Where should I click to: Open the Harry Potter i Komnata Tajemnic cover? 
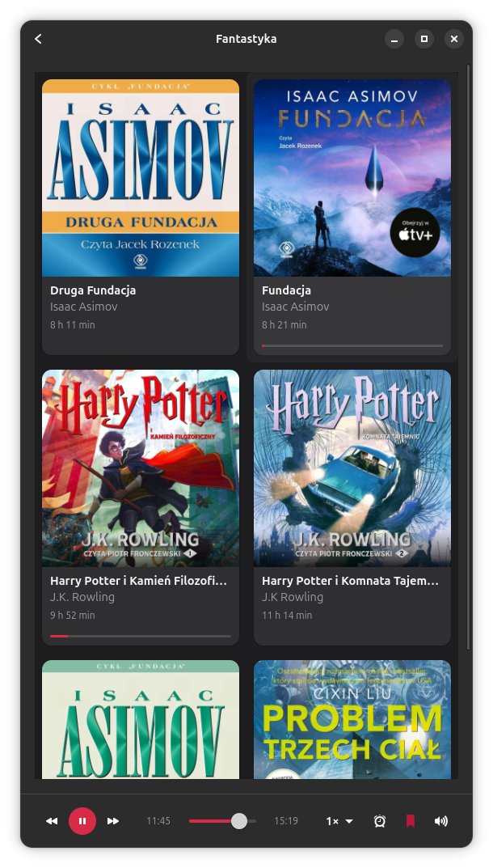click(x=352, y=468)
